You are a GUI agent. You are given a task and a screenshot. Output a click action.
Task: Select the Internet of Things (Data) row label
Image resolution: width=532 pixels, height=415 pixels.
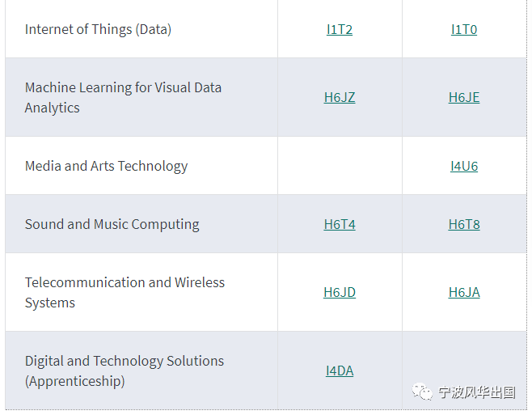(x=98, y=30)
